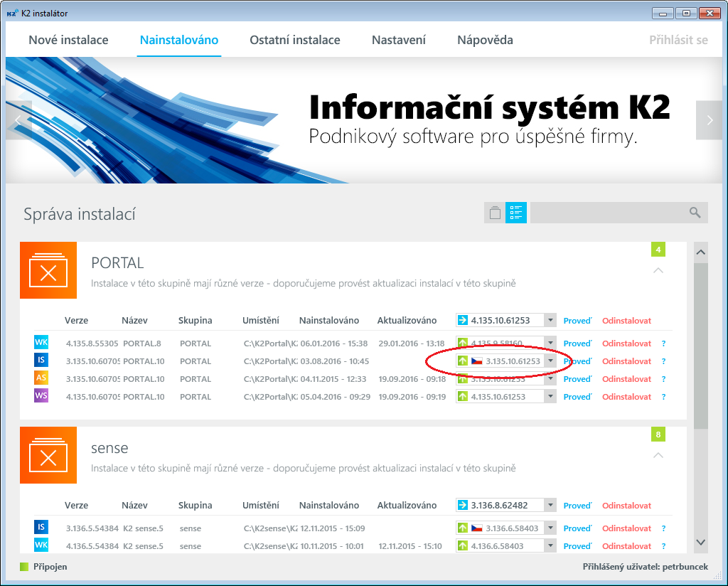Click the PORTAL group orange icon

(x=48, y=270)
